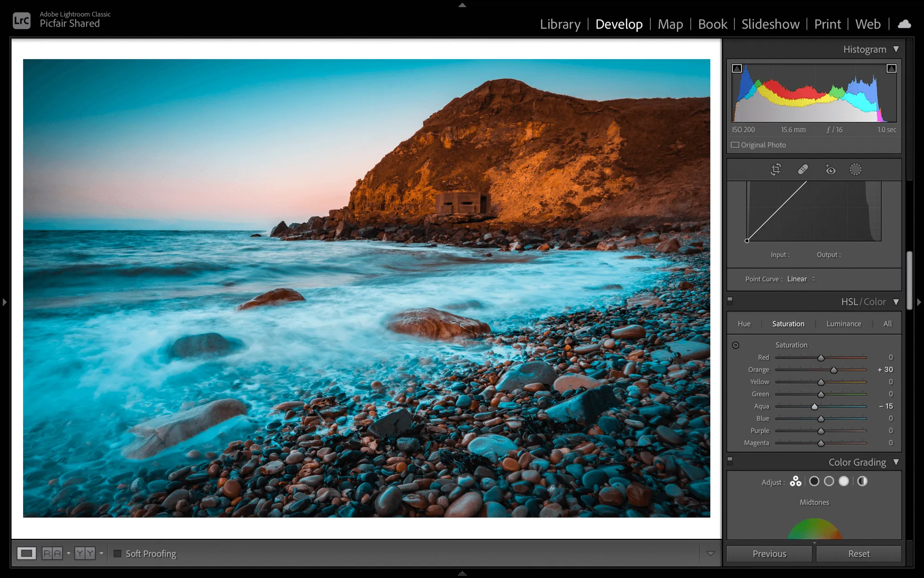
Task: Select the Red Eye Correction tool
Action: point(830,169)
